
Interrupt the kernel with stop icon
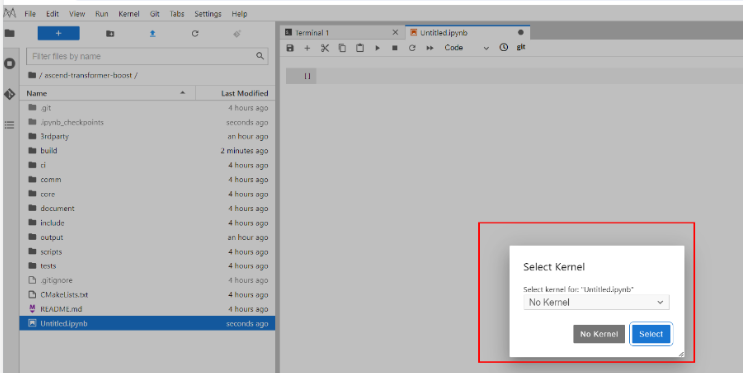point(395,48)
